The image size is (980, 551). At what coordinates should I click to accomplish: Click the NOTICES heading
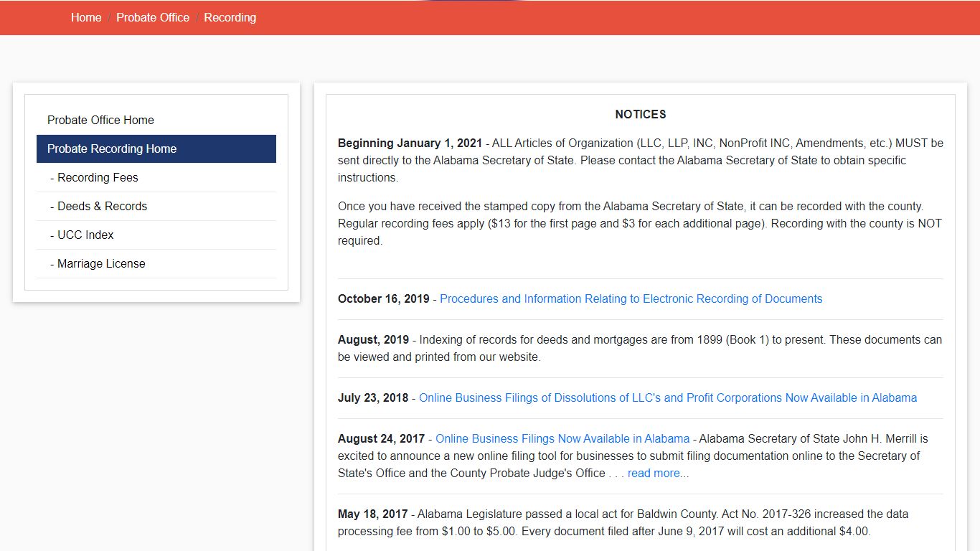click(x=641, y=114)
